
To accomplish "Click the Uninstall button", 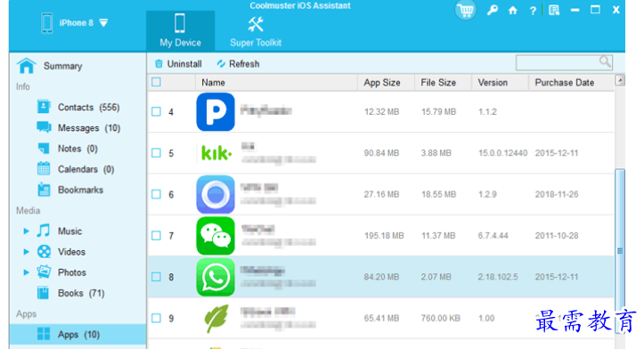I will pos(178,64).
